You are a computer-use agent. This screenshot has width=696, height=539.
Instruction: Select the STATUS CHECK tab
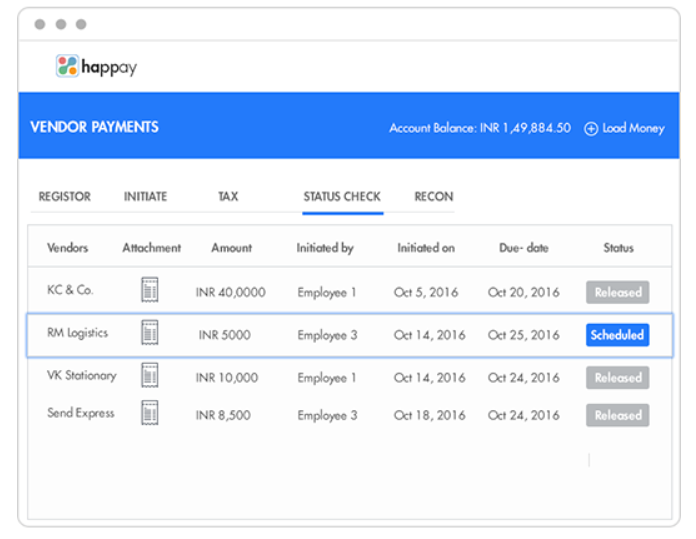click(x=342, y=197)
